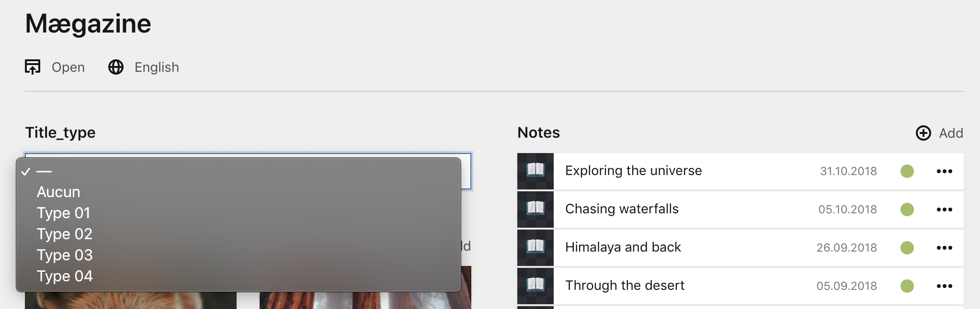Open the ellipsis options for Chasing waterfalls
This screenshot has width=980, height=309.
(944, 210)
